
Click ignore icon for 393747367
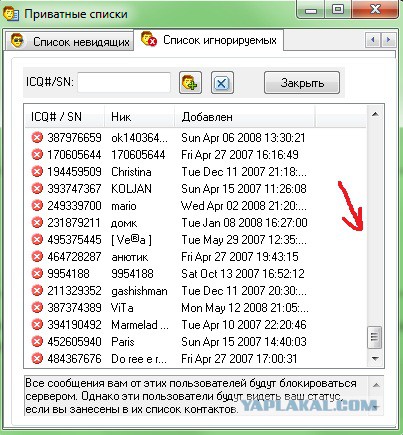point(37,188)
